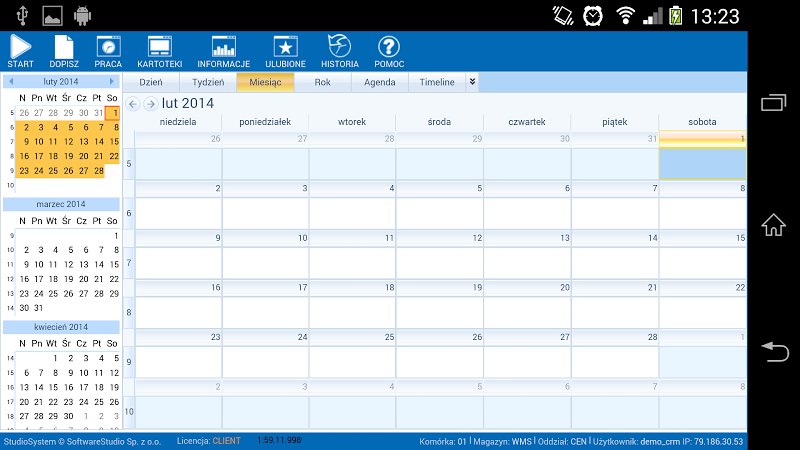The image size is (800, 450).
Task: Tap the Android debug notification icon
Action: pyautogui.click(x=82, y=16)
